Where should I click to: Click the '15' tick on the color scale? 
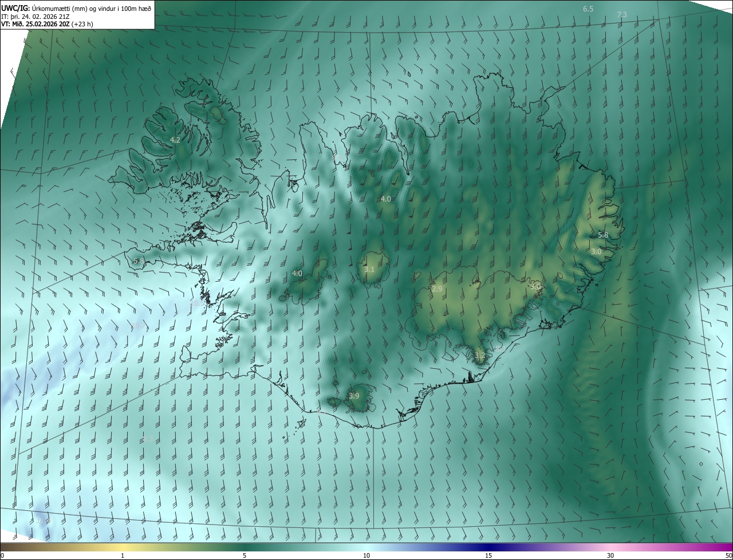click(x=488, y=555)
